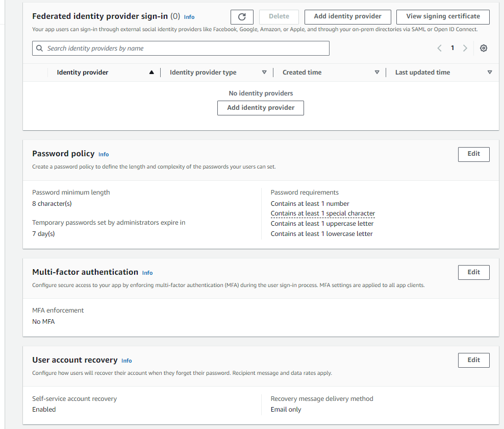Open Info link for Federated identity provider
The width and height of the screenshot is (504, 429).
(x=189, y=17)
